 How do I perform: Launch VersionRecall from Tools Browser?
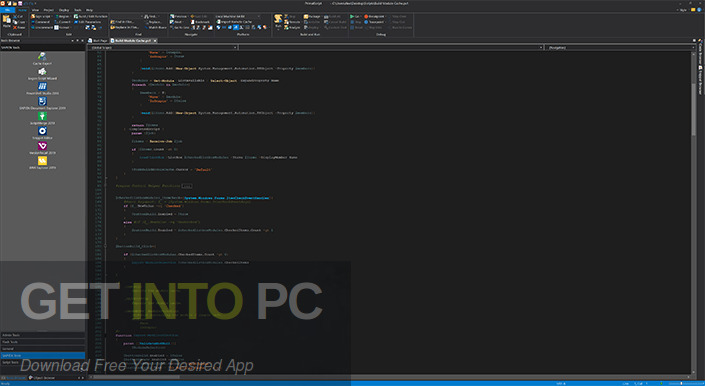coord(42,148)
